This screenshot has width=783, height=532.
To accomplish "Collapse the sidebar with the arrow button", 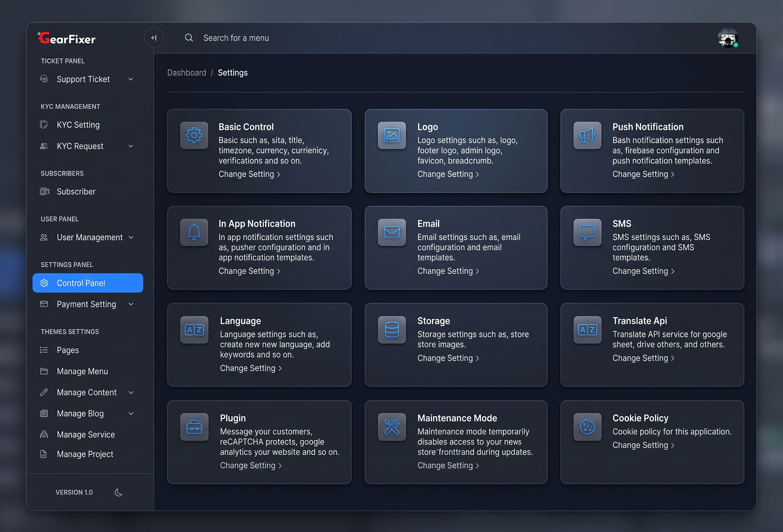I will [x=154, y=38].
